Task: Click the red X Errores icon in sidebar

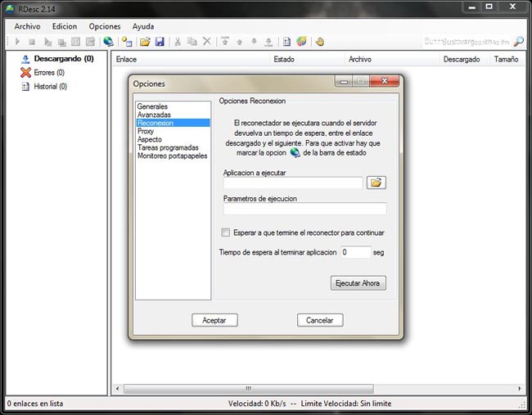Action: (x=25, y=73)
